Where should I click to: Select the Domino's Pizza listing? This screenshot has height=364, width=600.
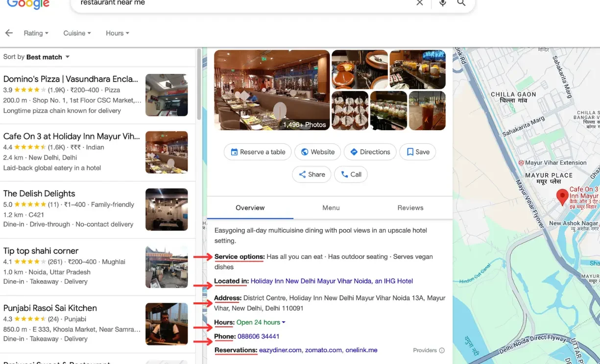71,79
